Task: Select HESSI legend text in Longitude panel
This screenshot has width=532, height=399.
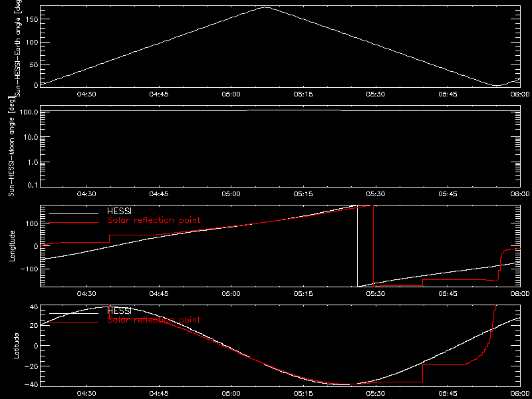Action: click(119, 211)
